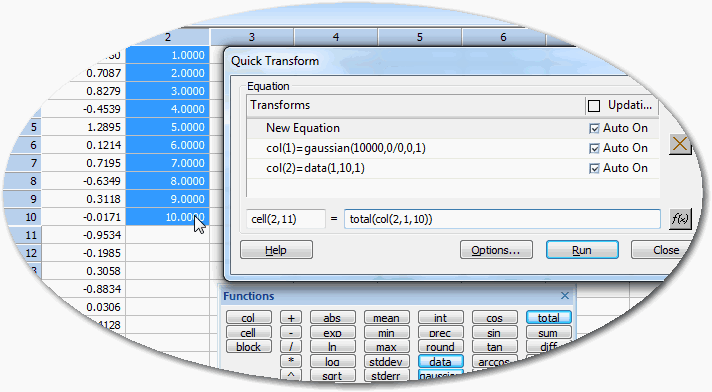Select column 3 header
712x392 pixels.
(252, 37)
